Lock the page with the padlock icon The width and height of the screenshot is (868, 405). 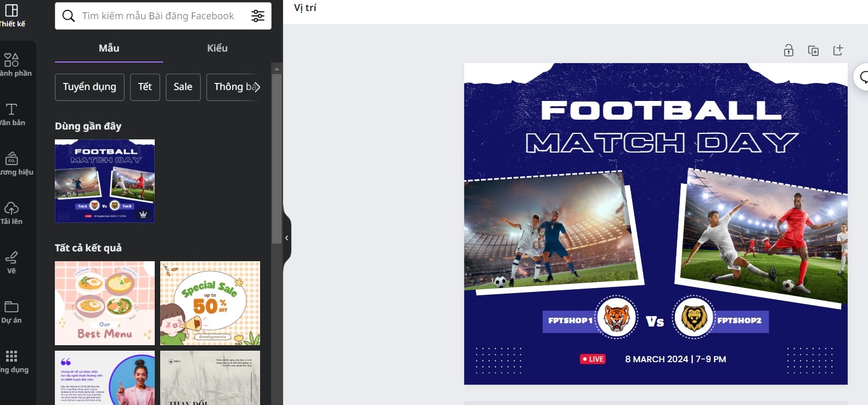click(x=788, y=50)
